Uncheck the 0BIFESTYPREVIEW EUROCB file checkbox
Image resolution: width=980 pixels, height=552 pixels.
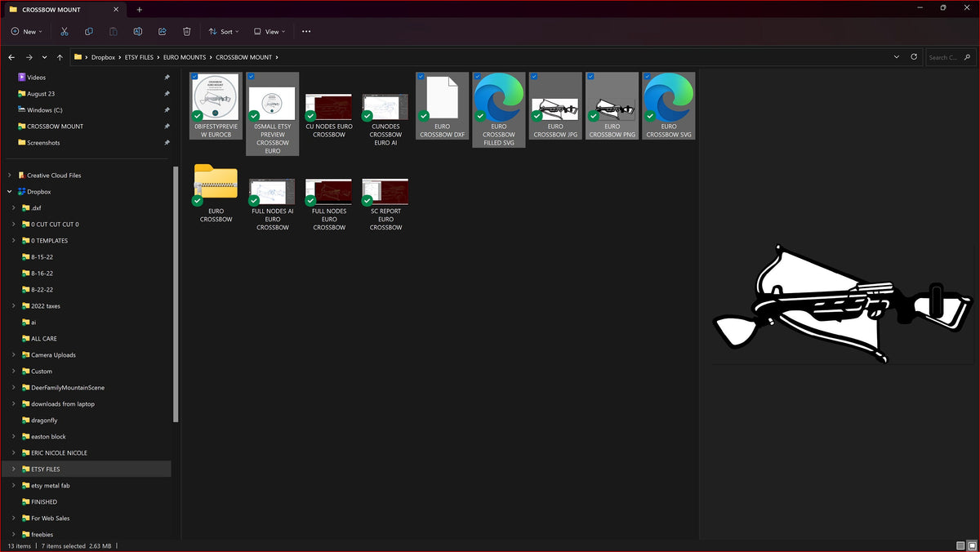pyautogui.click(x=194, y=76)
